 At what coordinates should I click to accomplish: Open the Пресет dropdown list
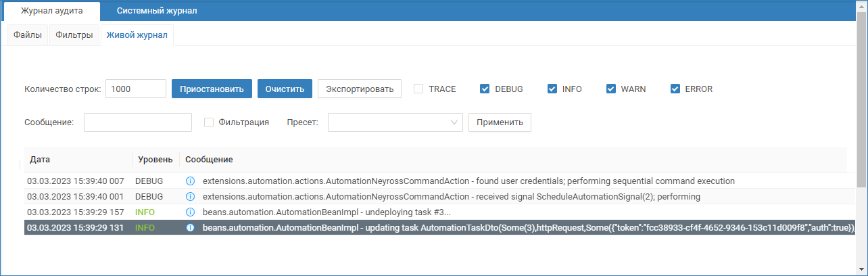click(395, 122)
